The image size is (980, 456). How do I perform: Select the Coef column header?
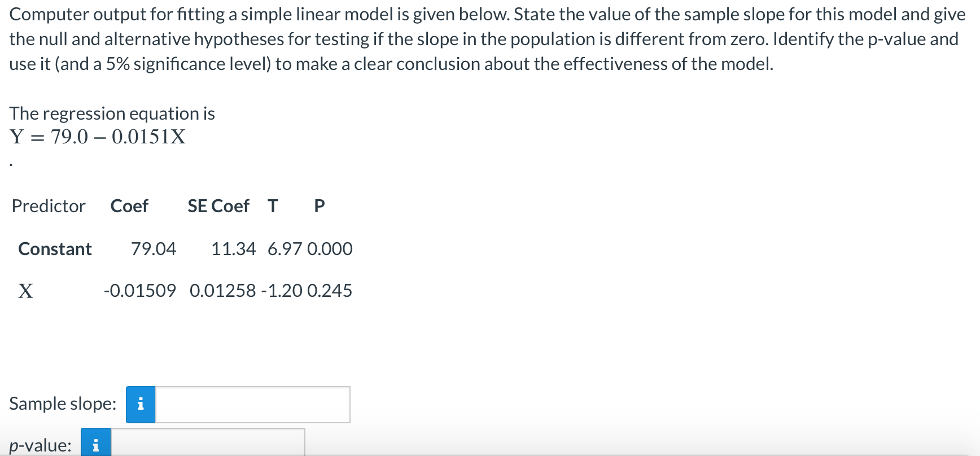pos(129,206)
